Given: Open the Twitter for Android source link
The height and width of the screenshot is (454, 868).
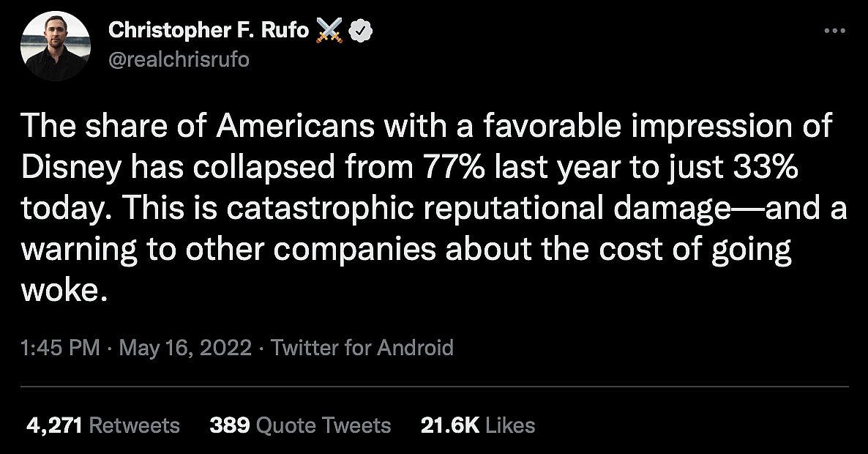Looking at the screenshot, I should [362, 347].
